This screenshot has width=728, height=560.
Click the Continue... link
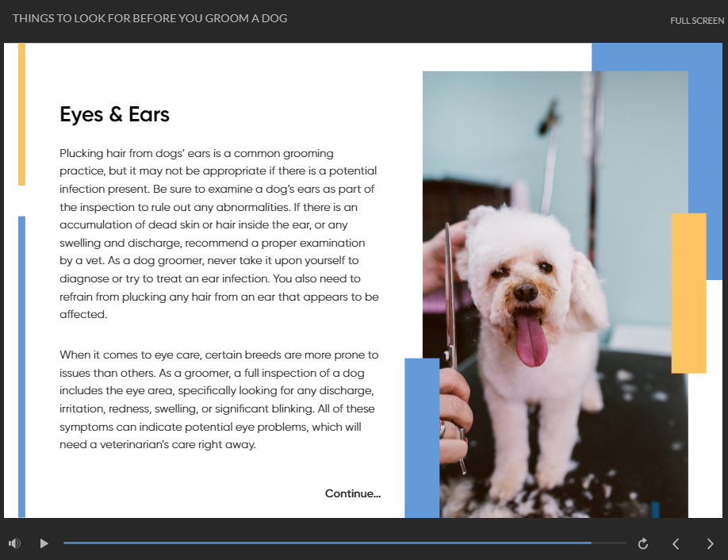352,493
